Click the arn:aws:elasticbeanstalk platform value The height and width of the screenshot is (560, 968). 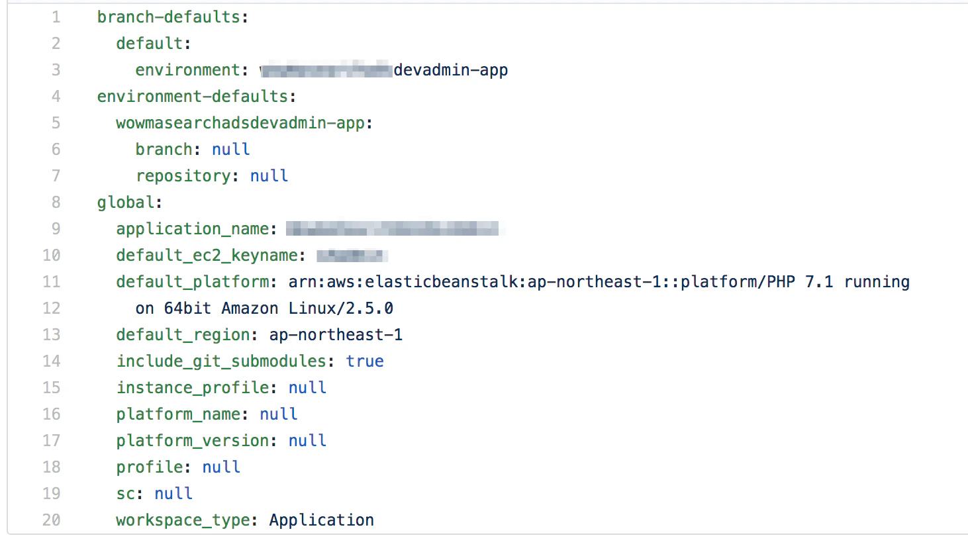pos(599,282)
